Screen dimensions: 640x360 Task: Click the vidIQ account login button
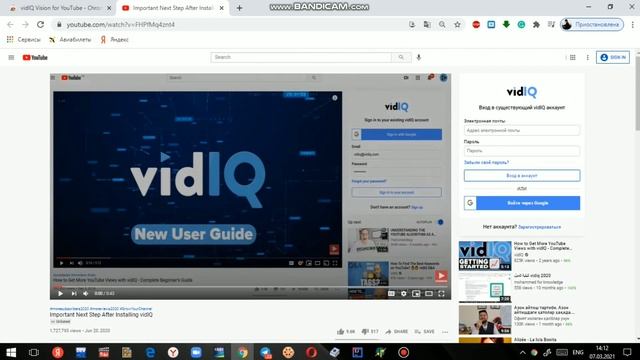(x=522, y=176)
